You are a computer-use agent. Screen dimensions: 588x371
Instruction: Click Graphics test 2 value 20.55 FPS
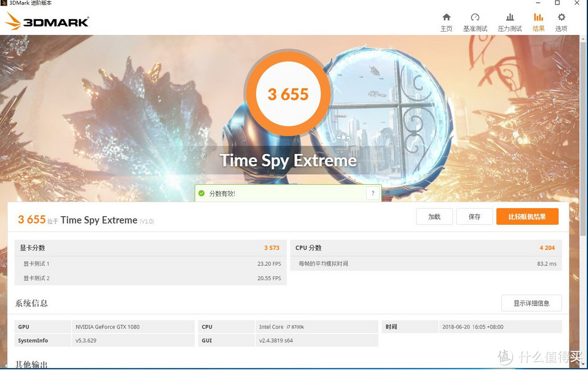269,278
